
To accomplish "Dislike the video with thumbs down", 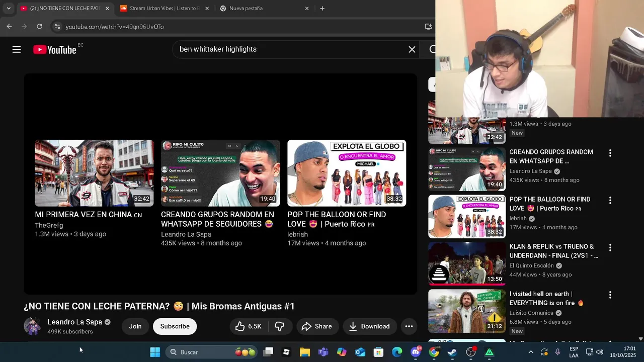I will pos(280,326).
